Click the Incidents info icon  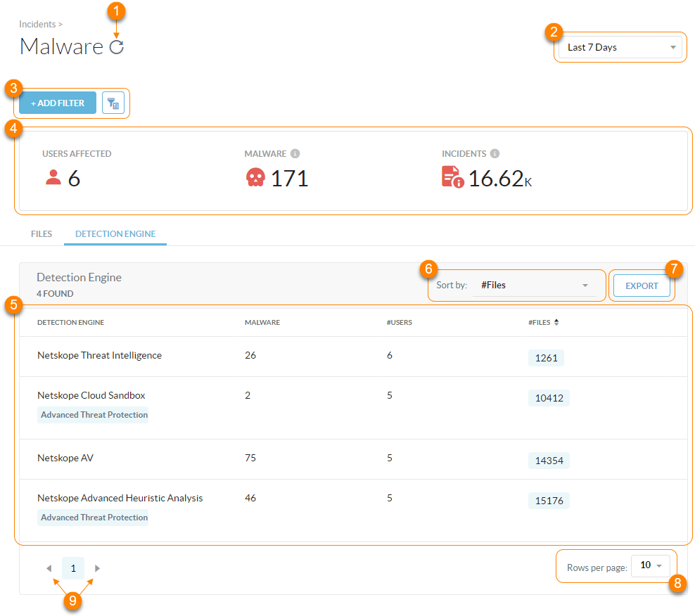click(x=495, y=153)
